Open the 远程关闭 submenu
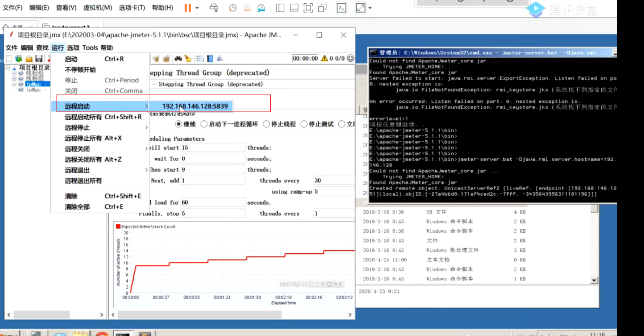644x336 pixels. pyautogui.click(x=100, y=149)
